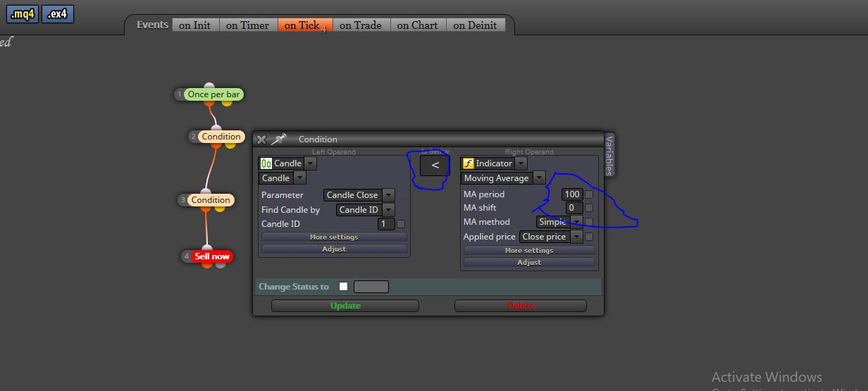868x391 pixels.
Task: Click the red Delete button
Action: click(521, 306)
